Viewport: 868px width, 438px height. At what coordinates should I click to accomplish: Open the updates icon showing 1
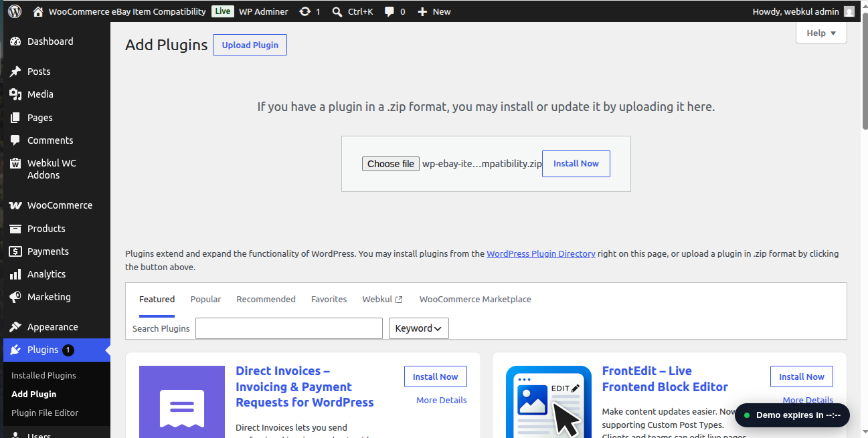[305, 11]
